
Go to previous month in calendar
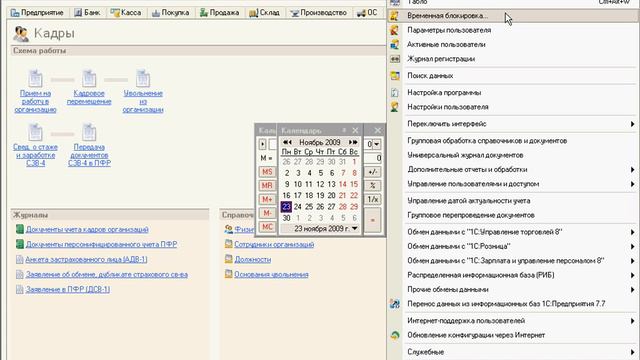coord(290,142)
